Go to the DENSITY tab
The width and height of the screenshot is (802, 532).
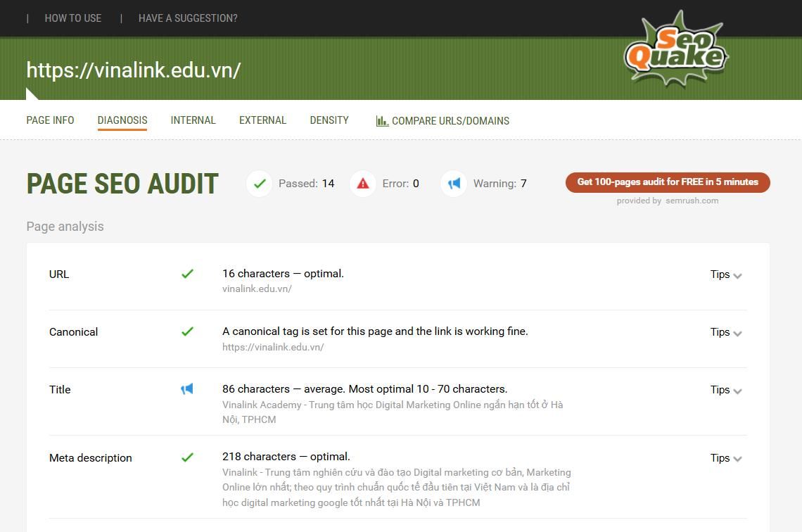tap(329, 120)
